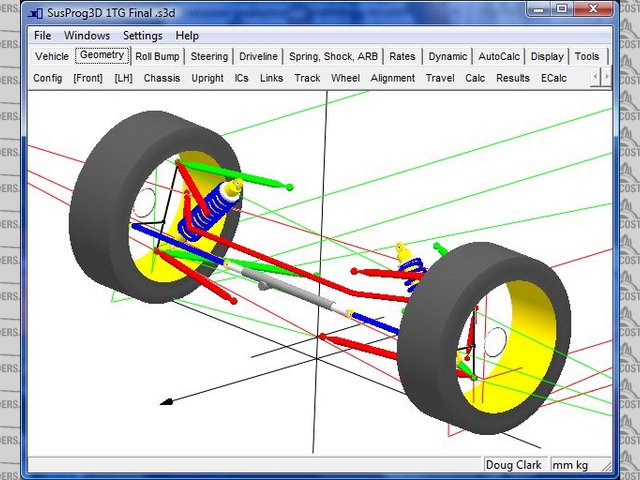Open the Roll Bump tab
The height and width of the screenshot is (480, 640).
click(157, 56)
